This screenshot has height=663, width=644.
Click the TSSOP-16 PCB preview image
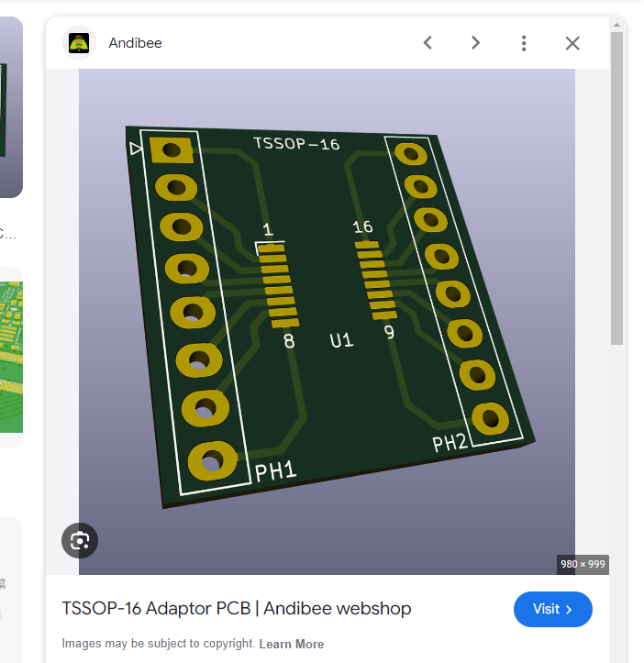point(327,321)
